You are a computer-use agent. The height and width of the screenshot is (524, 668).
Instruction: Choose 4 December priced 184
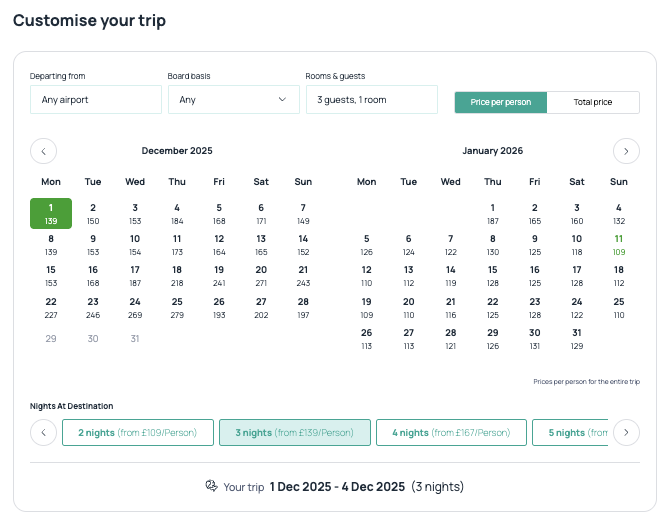[x=177, y=213]
